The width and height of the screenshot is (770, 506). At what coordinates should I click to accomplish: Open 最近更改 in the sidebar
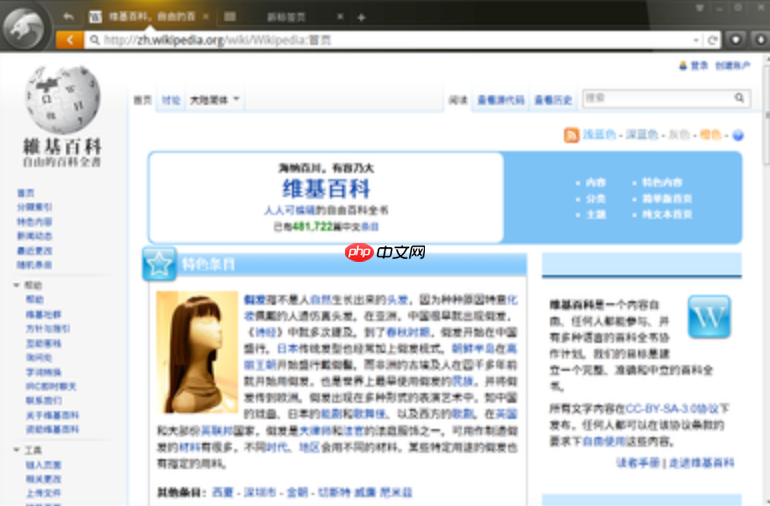pyautogui.click(x=34, y=251)
